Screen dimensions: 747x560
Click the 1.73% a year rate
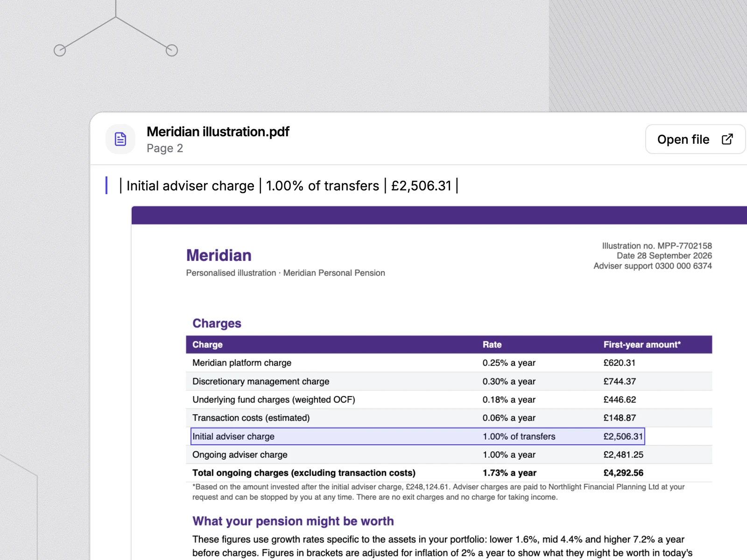coord(509,473)
